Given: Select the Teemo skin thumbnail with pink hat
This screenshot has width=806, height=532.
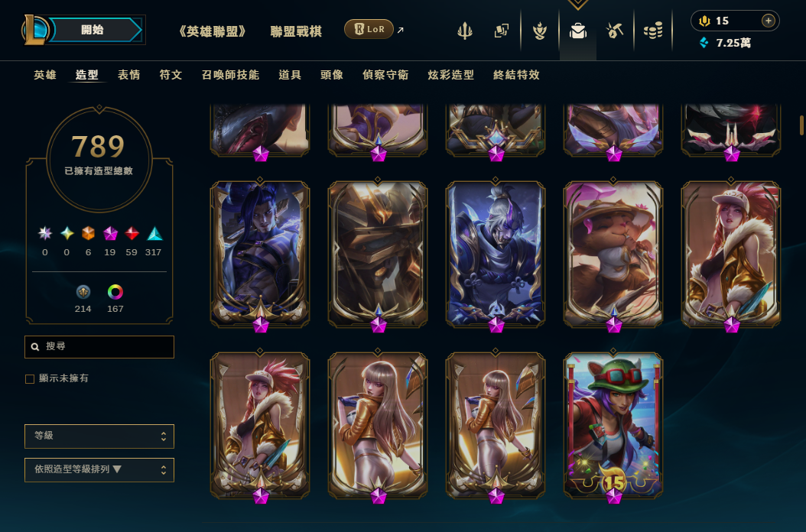Looking at the screenshot, I should click(613, 255).
